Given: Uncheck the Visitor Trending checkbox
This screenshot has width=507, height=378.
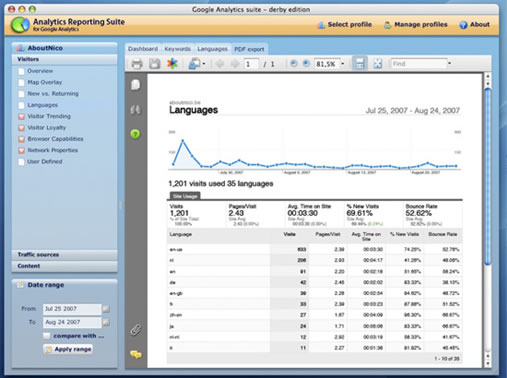Looking at the screenshot, I should click(x=21, y=116).
